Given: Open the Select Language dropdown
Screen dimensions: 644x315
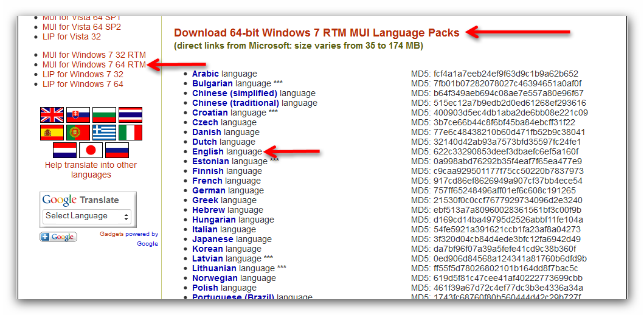Looking at the screenshot, I should coord(87,216).
